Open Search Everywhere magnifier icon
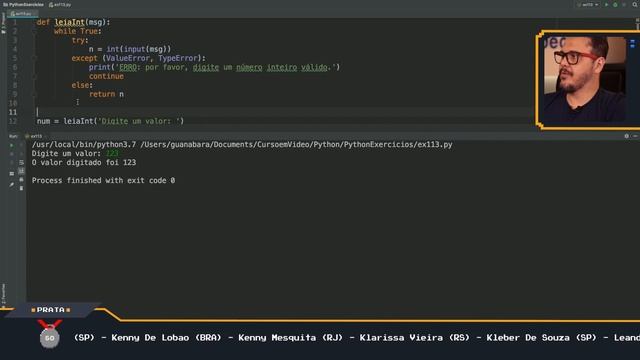 click(x=635, y=4)
